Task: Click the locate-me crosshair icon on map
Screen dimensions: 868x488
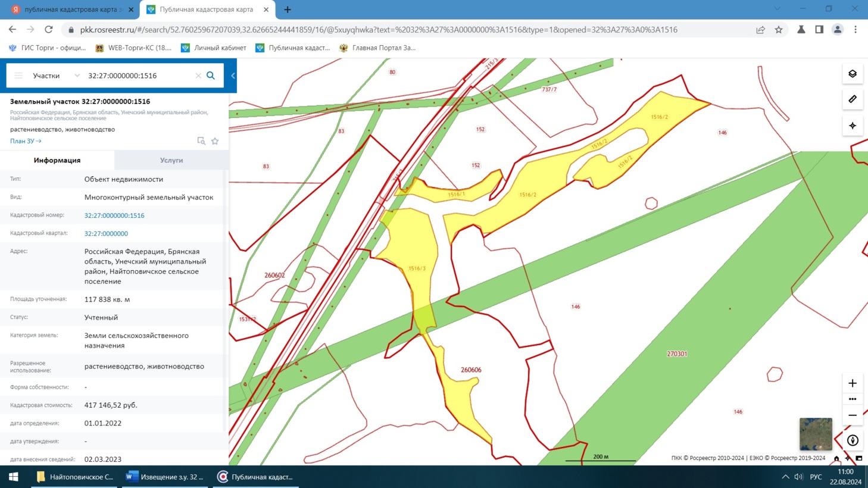Action: pyautogui.click(x=853, y=126)
